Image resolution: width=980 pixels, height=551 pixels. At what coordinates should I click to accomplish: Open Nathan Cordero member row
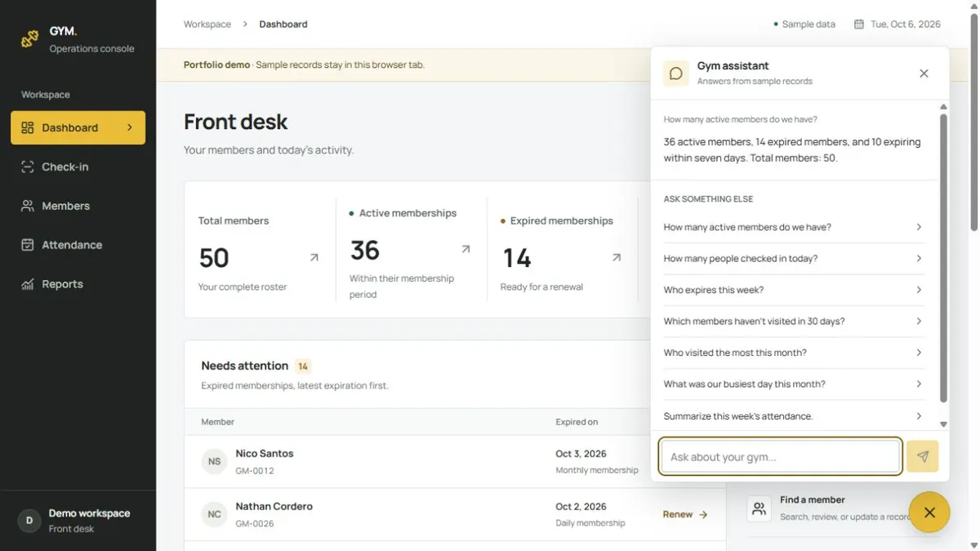[455, 514]
